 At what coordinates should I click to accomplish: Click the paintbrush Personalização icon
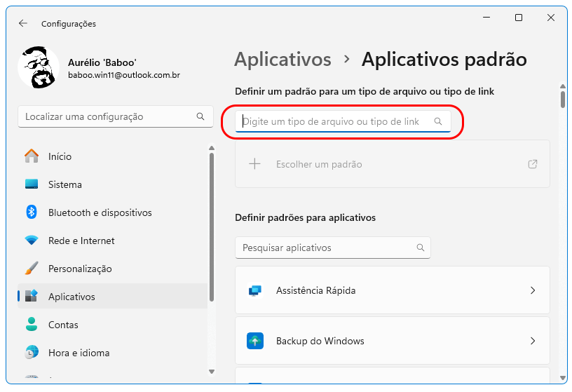[32, 269]
